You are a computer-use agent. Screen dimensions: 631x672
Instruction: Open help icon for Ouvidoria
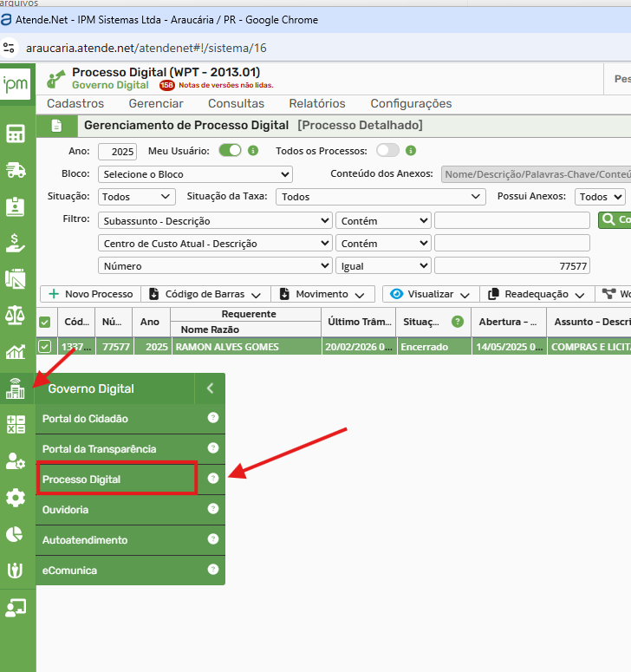(x=213, y=509)
